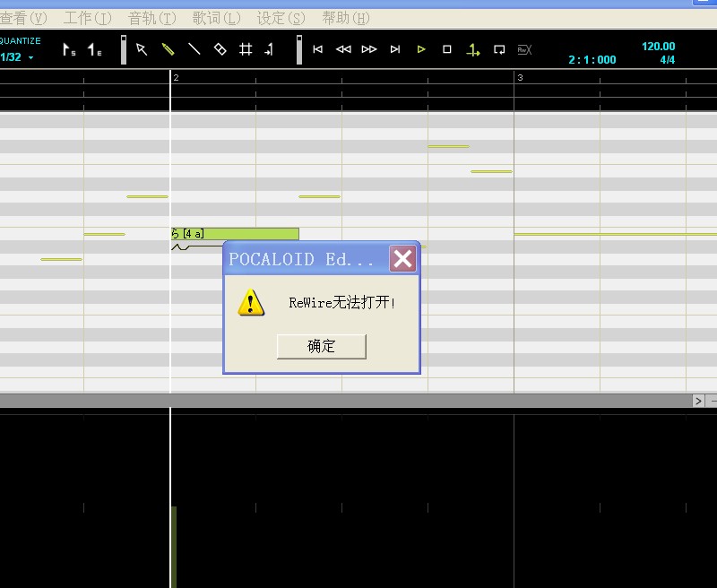The height and width of the screenshot is (588, 717).
Task: Click the fast forward button
Action: [x=369, y=49]
